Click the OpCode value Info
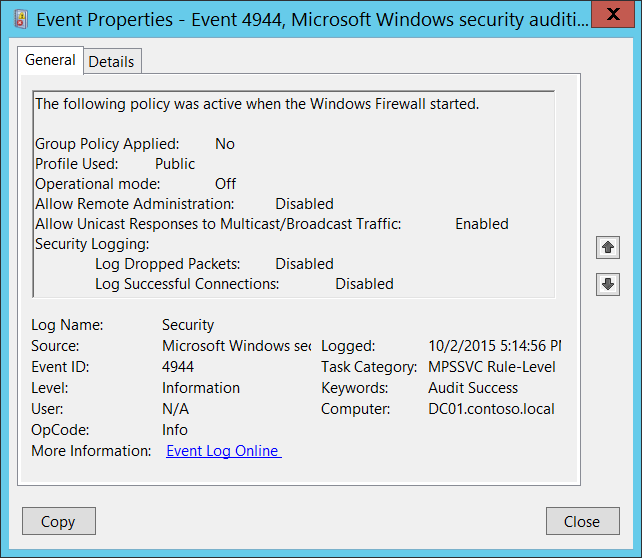 click(175, 430)
